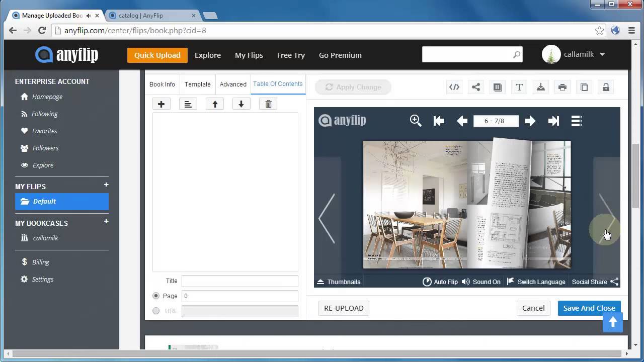Click the Save And Close button
Image resolution: width=644 pixels, height=362 pixels.
pos(589,308)
